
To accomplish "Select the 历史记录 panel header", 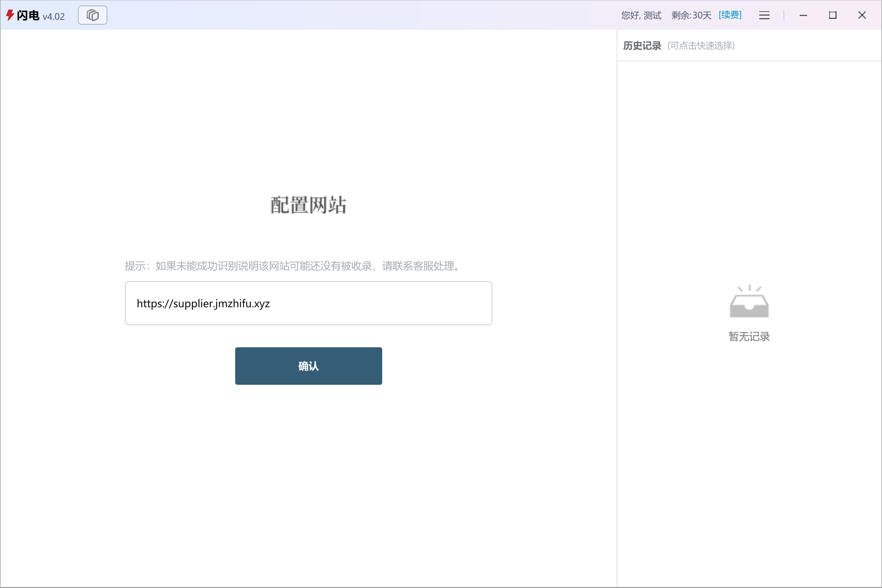I will [642, 45].
